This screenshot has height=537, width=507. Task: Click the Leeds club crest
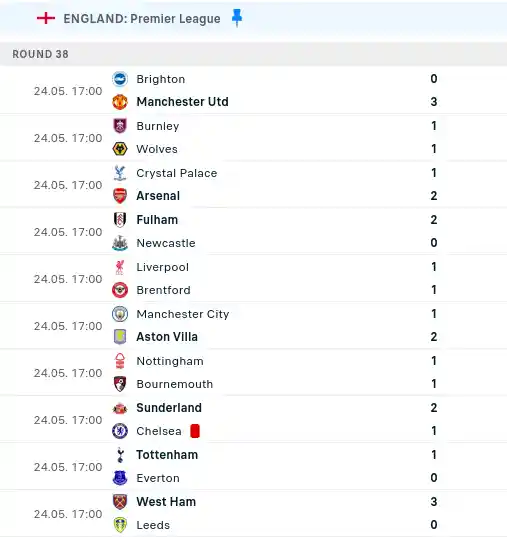point(120,525)
